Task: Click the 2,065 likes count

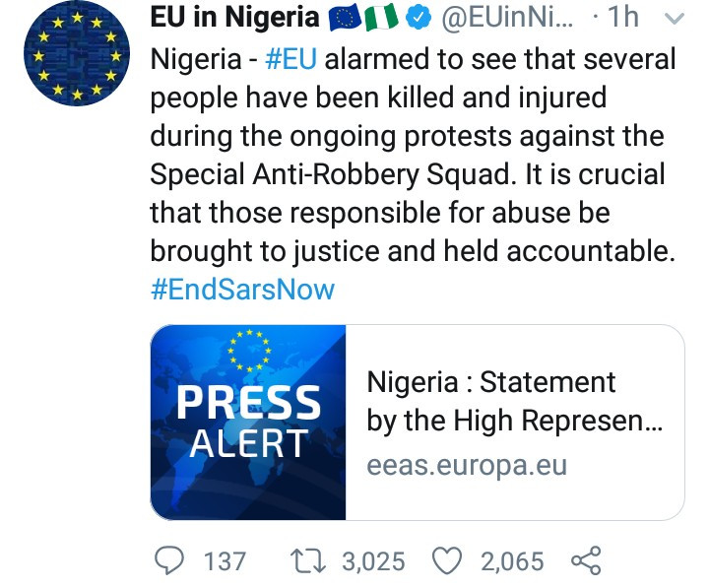Action: 512,560
